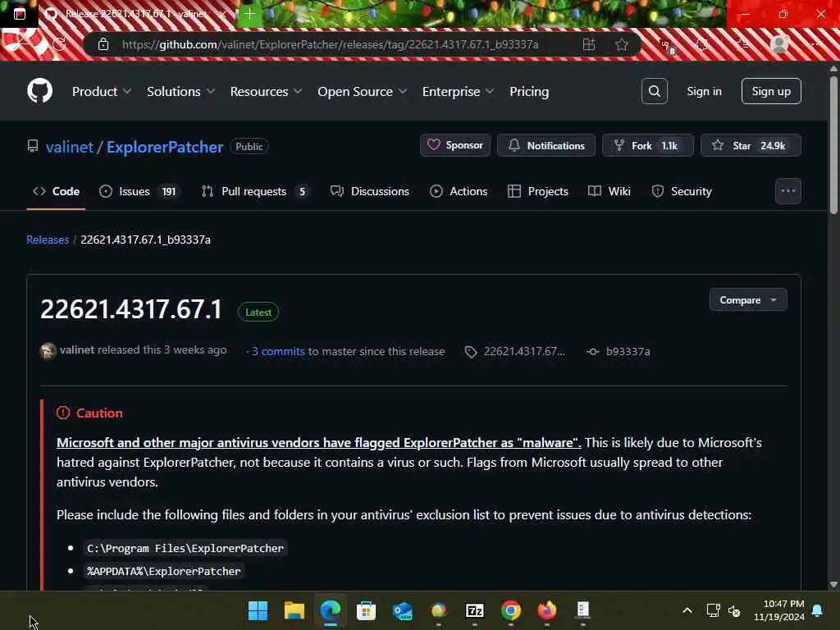The image size is (840, 630).
Task: Open the Compare dropdown
Action: (x=748, y=300)
